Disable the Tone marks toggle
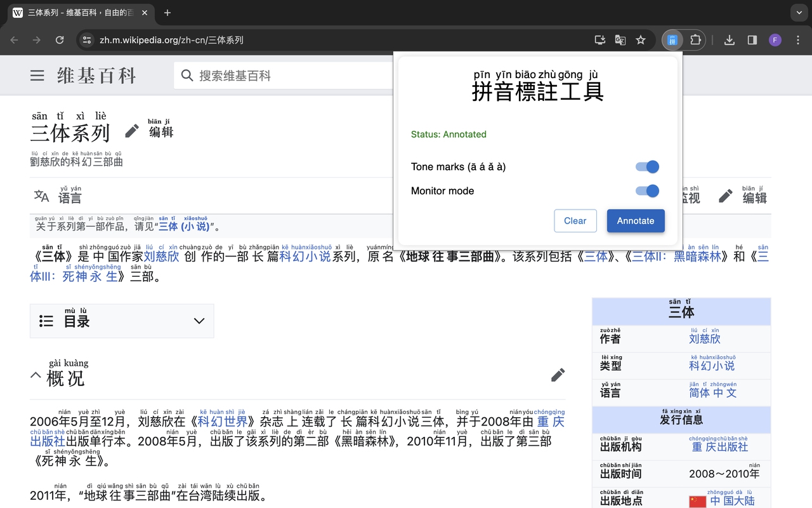 click(x=646, y=166)
